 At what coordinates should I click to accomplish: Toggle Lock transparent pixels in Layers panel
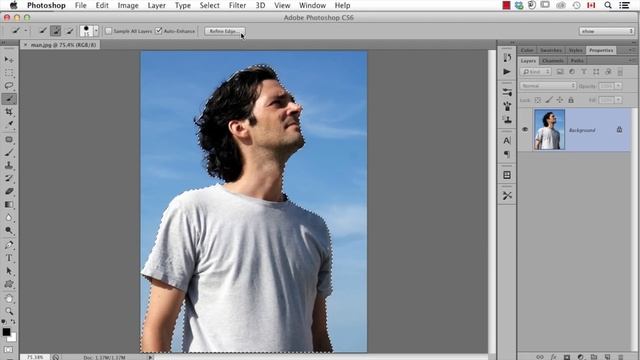(538, 100)
